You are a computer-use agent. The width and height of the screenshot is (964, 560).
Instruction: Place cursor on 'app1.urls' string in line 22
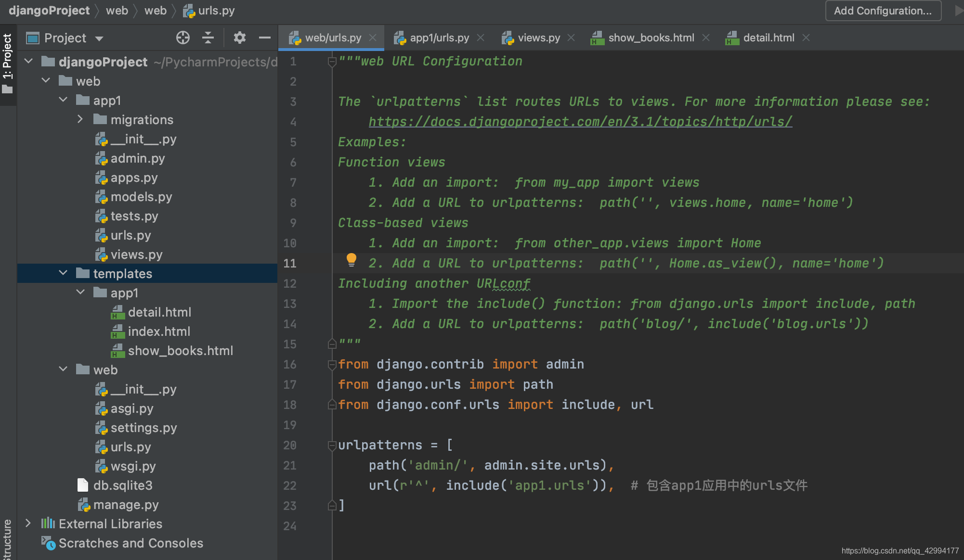click(x=550, y=485)
